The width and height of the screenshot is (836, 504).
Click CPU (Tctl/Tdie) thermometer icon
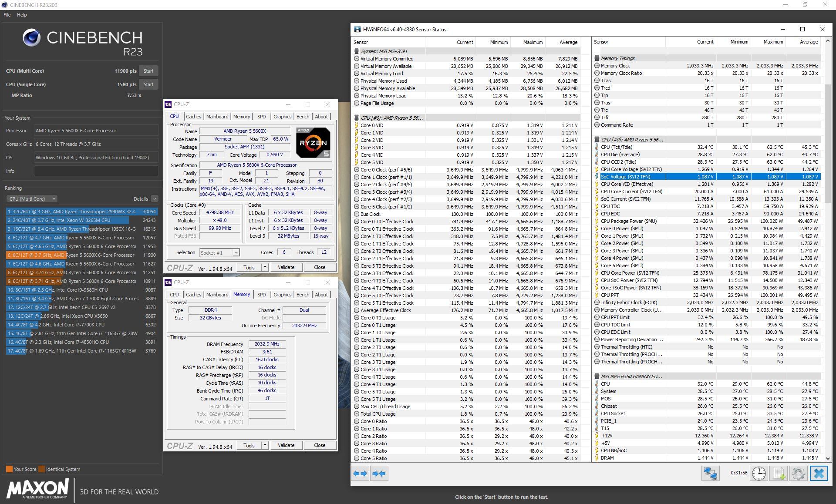[597, 147]
